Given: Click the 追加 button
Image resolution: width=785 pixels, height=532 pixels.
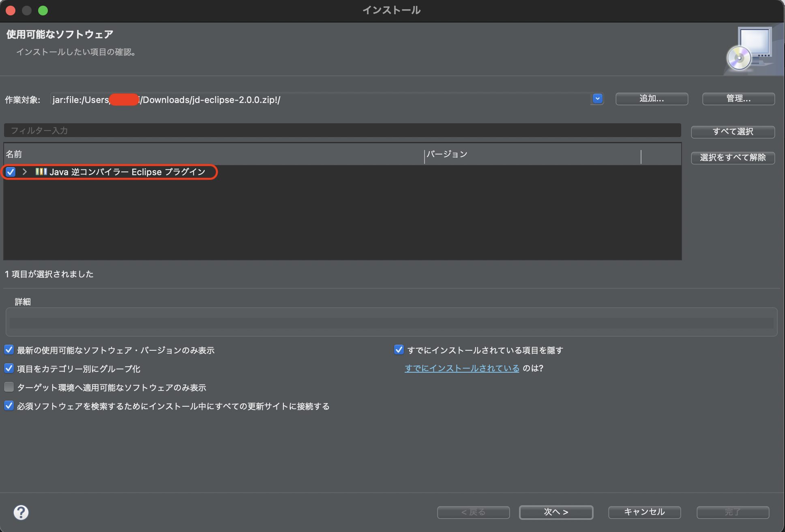Looking at the screenshot, I should point(651,99).
